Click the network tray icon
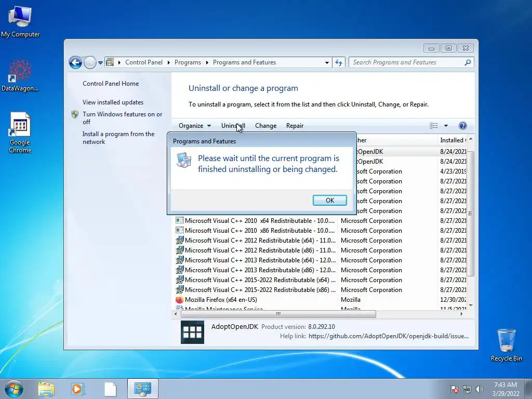Image resolution: width=532 pixels, height=399 pixels. 467,389
